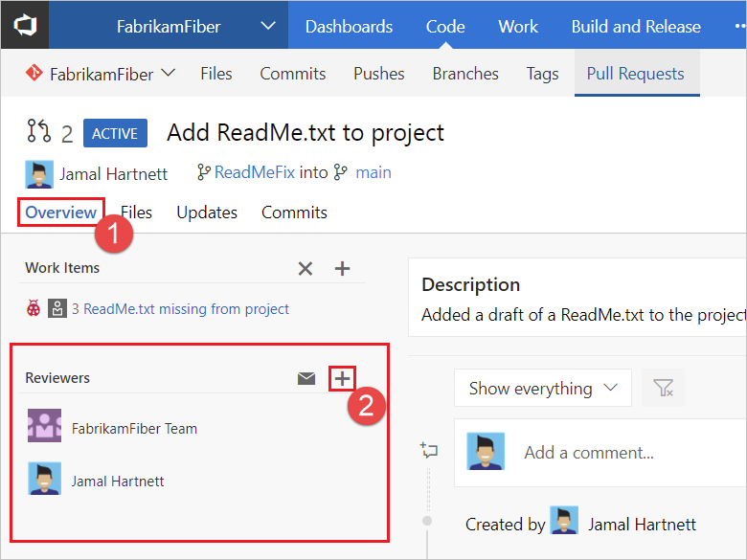Viewport: 747px width, 560px height.
Task: Switch to the Branches tab
Action: point(465,74)
